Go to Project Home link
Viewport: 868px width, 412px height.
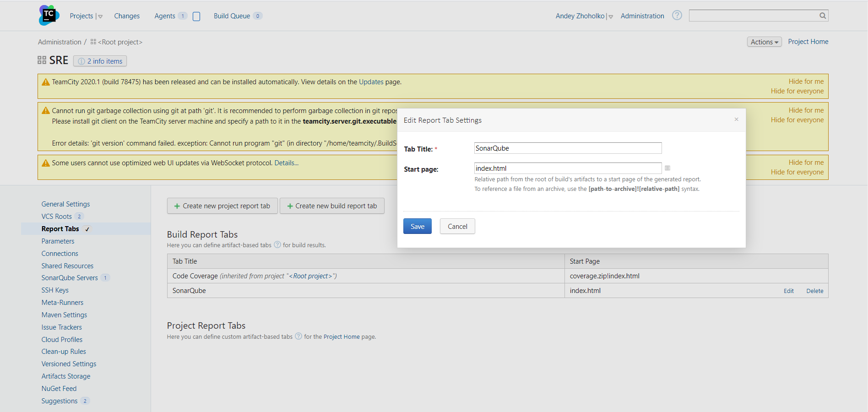[808, 42]
